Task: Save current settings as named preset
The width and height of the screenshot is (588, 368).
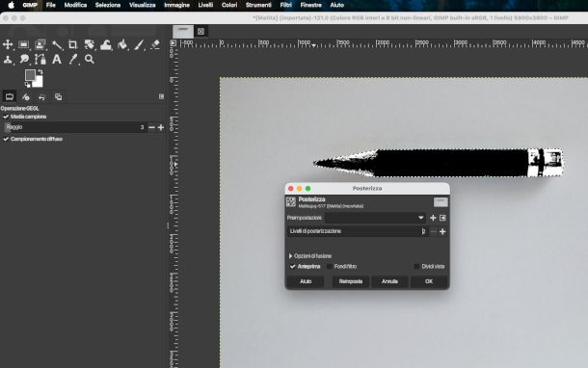Action: pos(433,218)
